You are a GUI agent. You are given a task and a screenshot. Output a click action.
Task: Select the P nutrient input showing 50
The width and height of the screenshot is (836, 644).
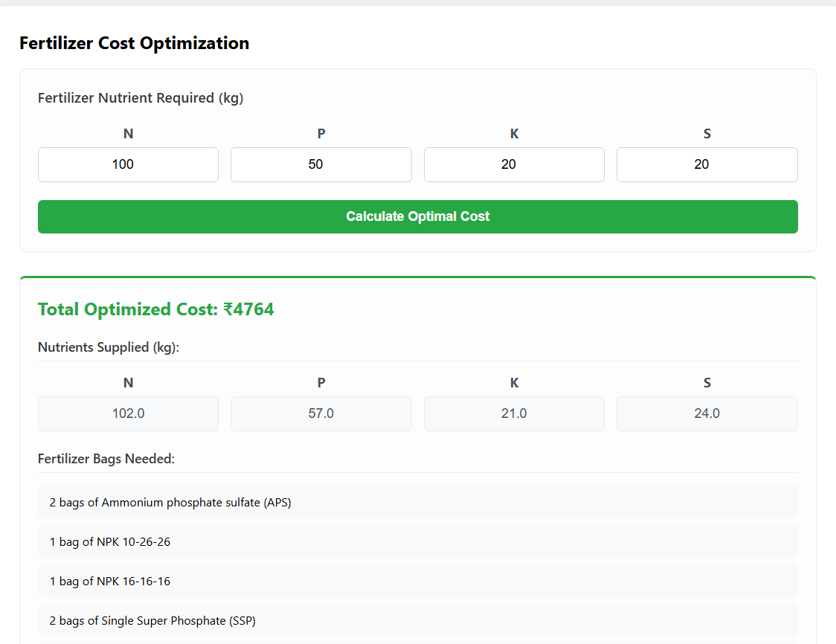click(321, 164)
